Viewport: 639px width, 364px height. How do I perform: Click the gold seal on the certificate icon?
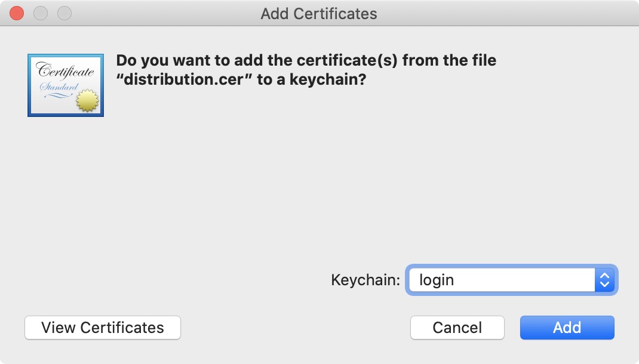click(87, 101)
